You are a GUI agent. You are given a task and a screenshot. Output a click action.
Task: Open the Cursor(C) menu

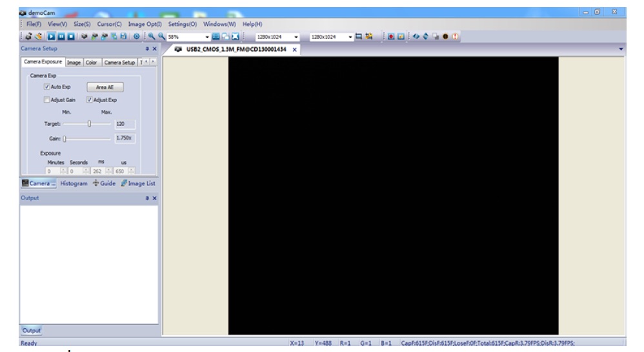[109, 25]
